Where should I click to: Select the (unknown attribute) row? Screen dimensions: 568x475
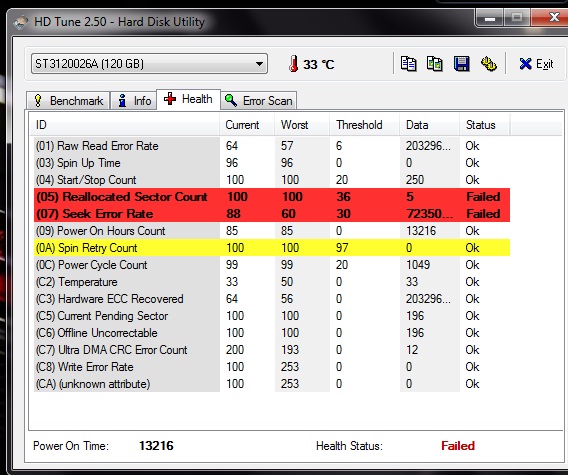tap(272, 384)
